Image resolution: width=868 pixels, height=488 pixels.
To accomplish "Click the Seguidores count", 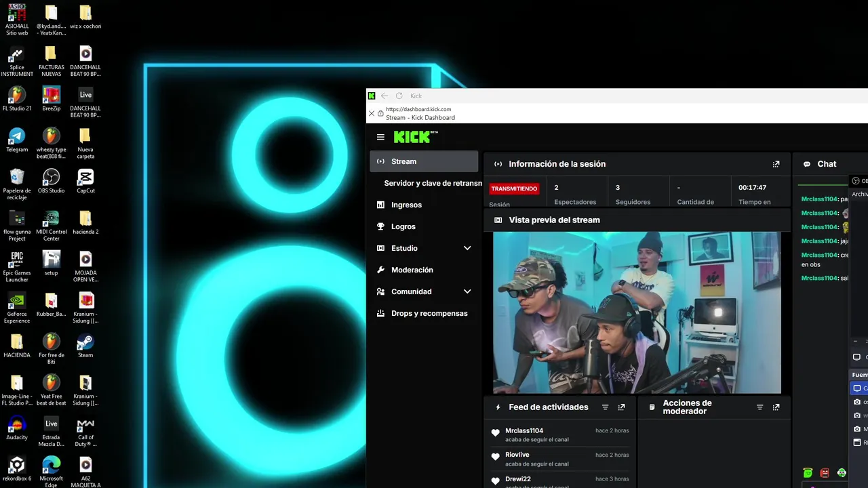I will [618, 188].
